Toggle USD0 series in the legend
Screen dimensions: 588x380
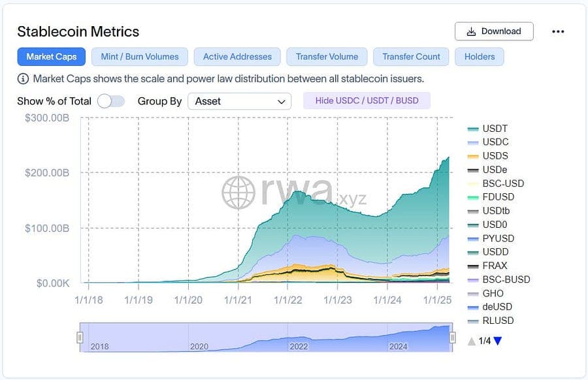[x=487, y=225]
